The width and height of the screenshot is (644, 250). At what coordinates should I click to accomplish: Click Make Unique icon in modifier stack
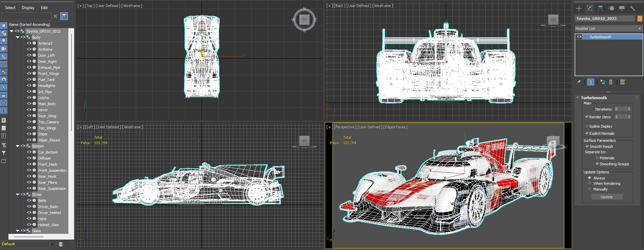pyautogui.click(x=603, y=82)
